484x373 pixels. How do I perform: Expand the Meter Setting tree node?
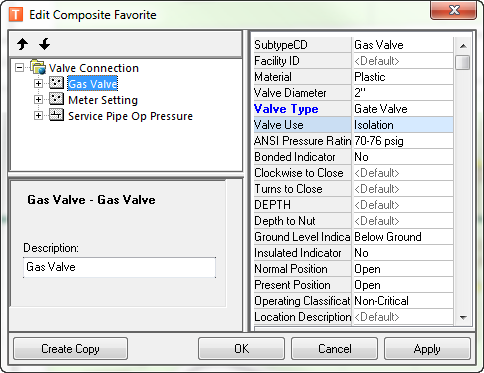click(x=38, y=99)
